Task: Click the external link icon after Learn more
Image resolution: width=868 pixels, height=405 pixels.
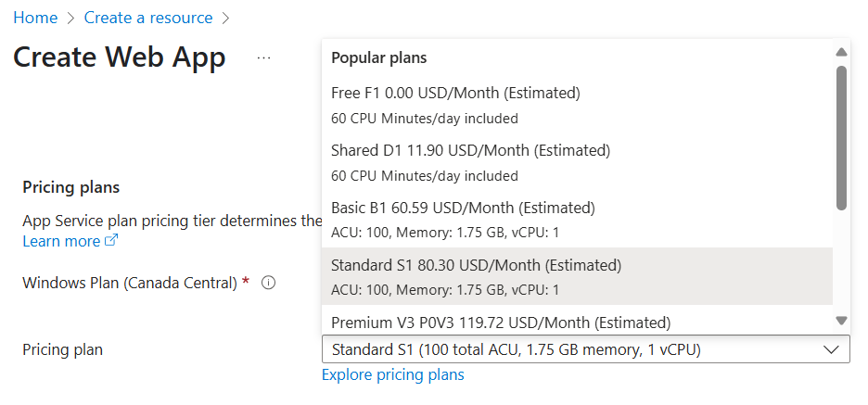Action: point(112,241)
